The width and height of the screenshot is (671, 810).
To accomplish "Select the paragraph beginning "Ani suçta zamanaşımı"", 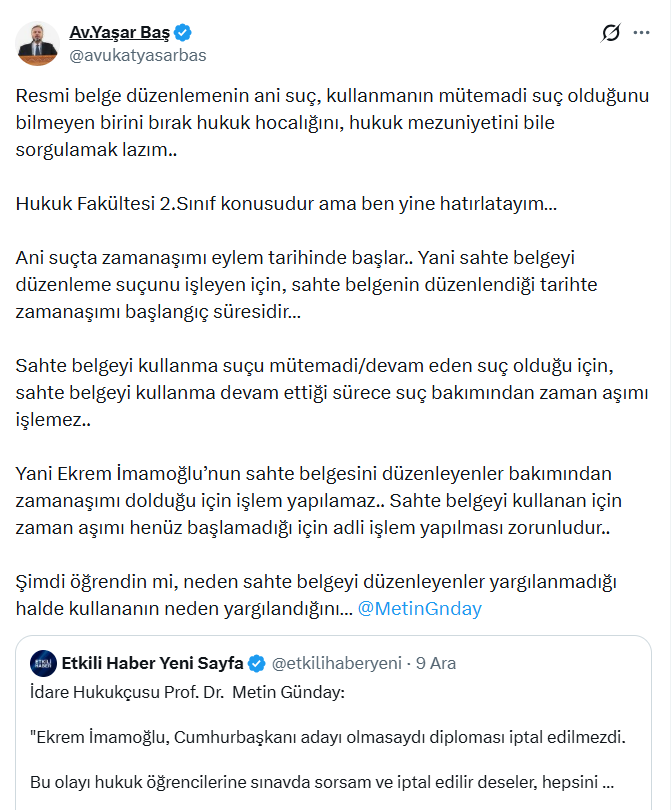I will pos(320,285).
